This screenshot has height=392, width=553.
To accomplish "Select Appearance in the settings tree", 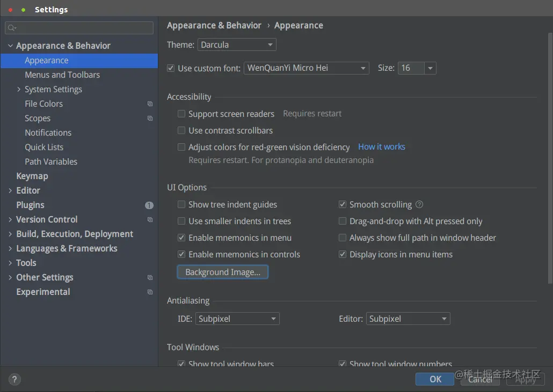I will pos(79,61).
